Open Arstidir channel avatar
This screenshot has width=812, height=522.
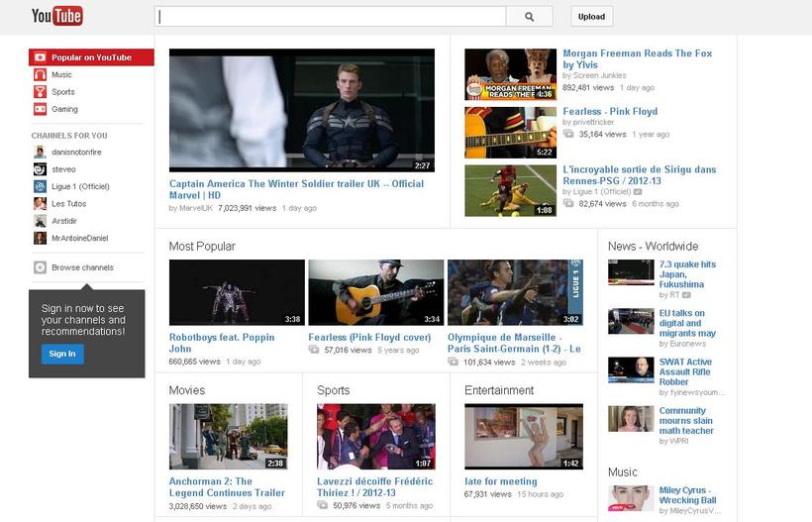pyautogui.click(x=40, y=221)
